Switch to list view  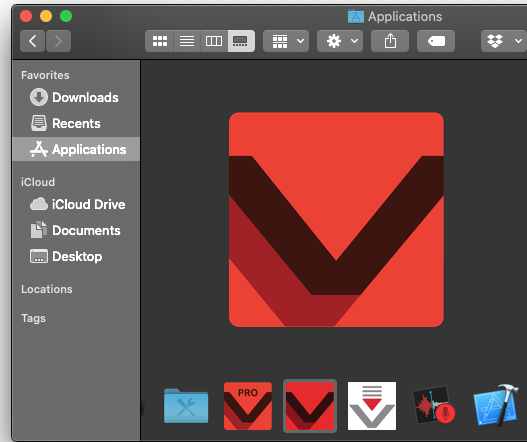(187, 41)
